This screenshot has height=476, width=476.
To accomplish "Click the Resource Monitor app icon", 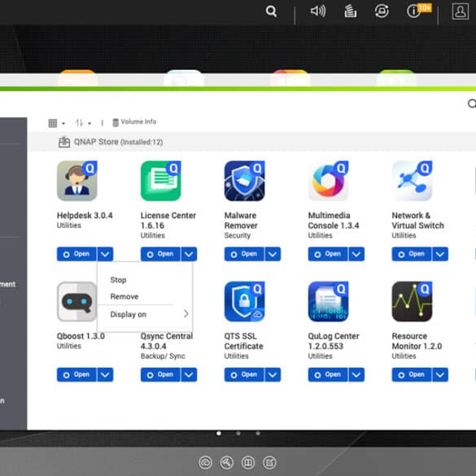I will (412, 301).
